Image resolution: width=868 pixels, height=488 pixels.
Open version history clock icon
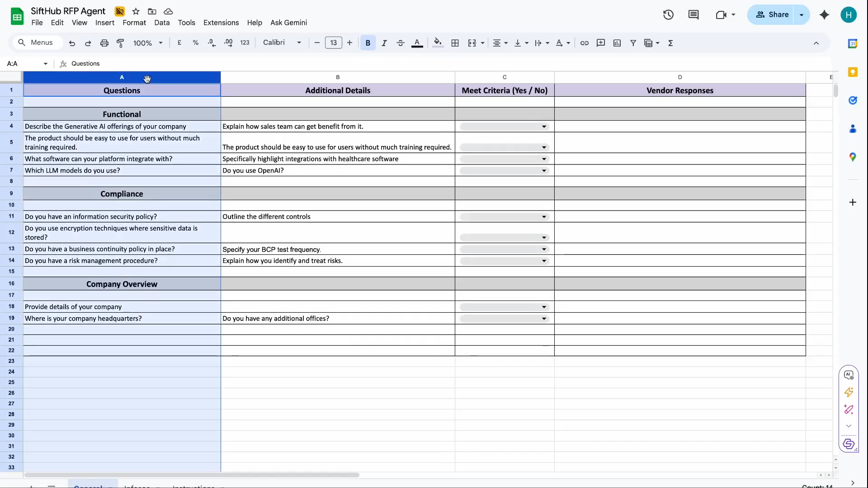[x=668, y=15]
